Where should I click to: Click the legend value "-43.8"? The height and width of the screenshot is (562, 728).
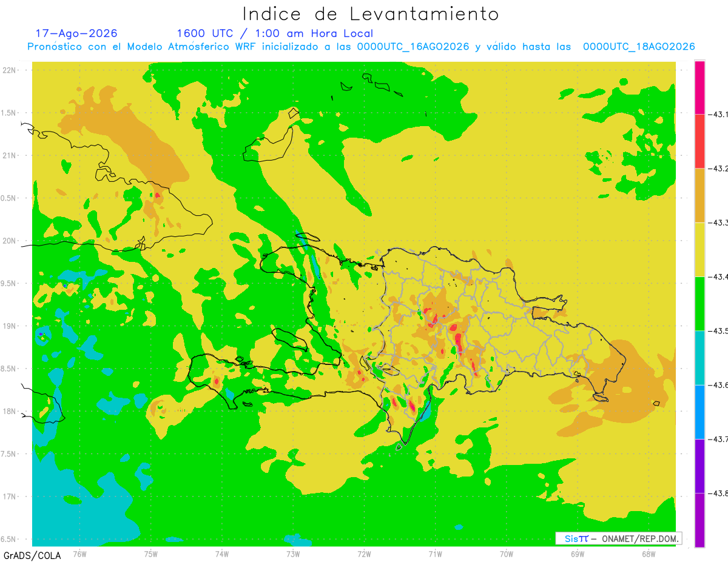coord(718,493)
